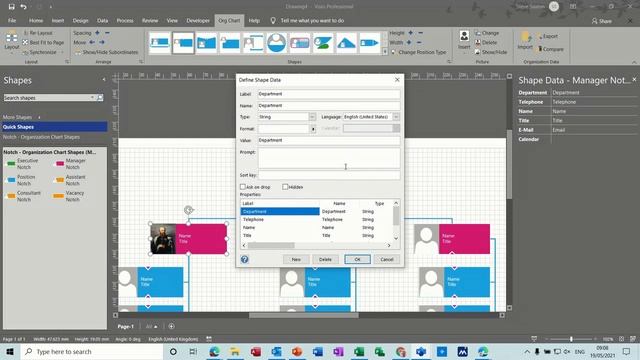Switch to the Developer tab

[x=198, y=20]
